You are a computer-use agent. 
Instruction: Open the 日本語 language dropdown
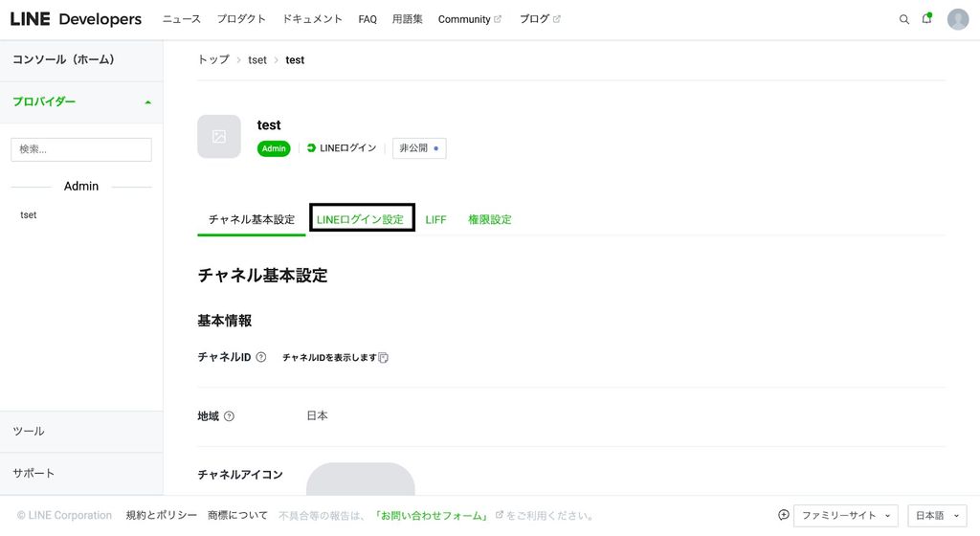coord(937,515)
